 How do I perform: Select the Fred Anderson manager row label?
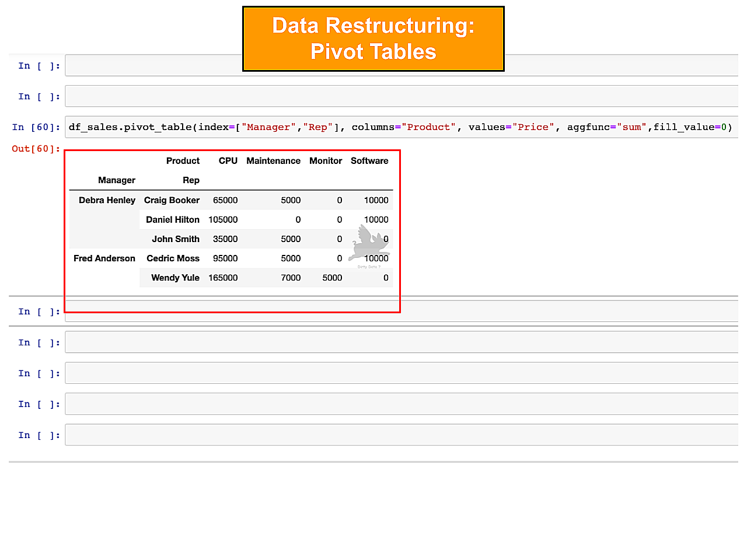tap(104, 258)
